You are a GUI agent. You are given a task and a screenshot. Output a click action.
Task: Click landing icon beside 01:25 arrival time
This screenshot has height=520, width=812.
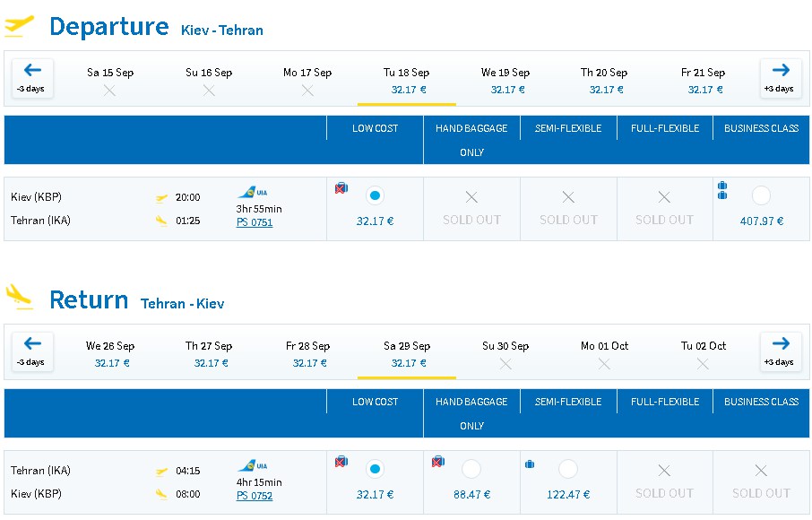(161, 221)
